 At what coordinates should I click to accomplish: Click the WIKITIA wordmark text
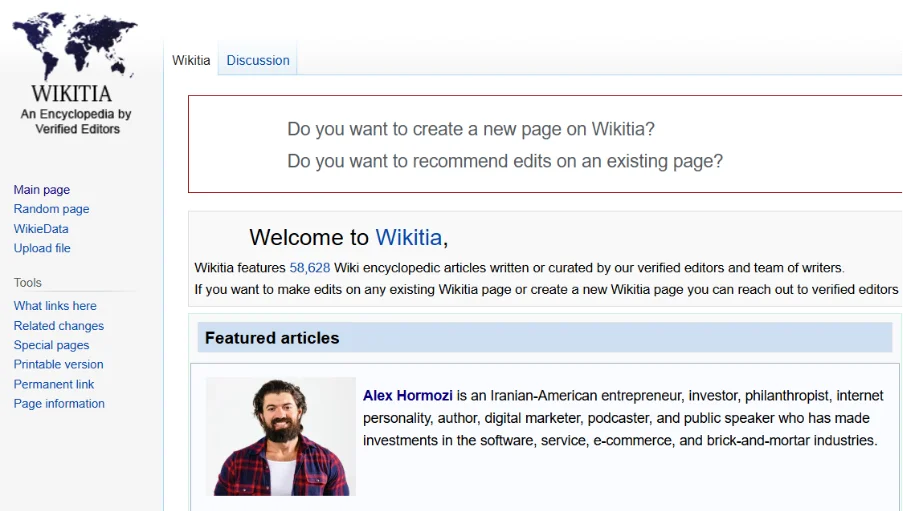point(71,93)
